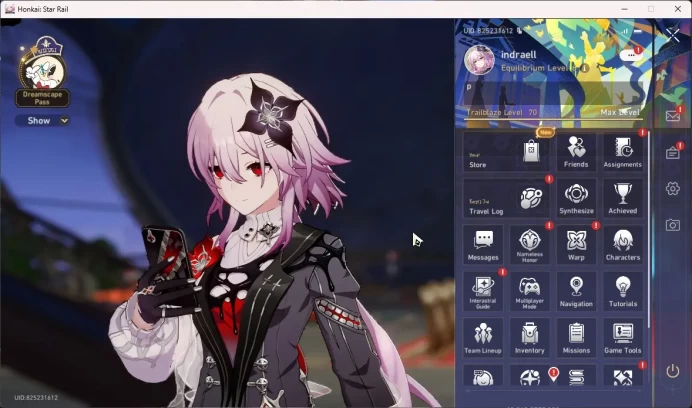Click the power logout icon
Image resolution: width=692 pixels, height=408 pixels.
pos(673,371)
